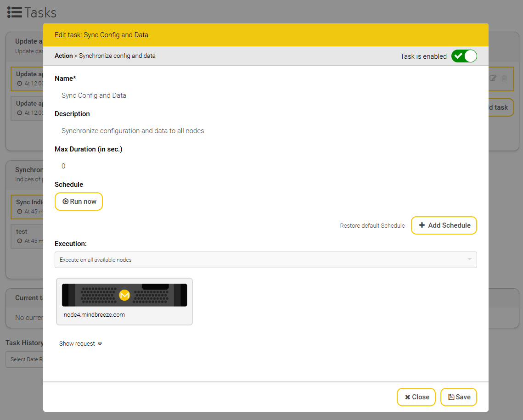Select the node4.mindbreeze.com node card

(x=124, y=302)
